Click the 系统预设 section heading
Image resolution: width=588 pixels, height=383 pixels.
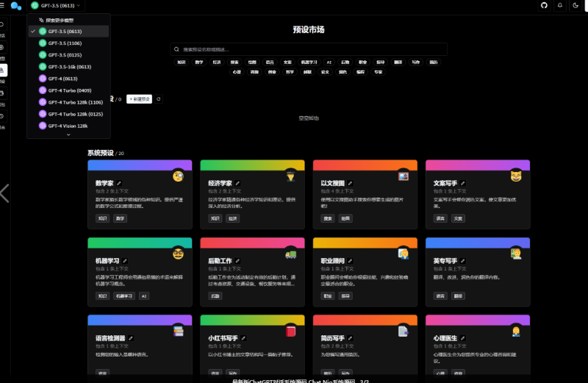(101, 153)
